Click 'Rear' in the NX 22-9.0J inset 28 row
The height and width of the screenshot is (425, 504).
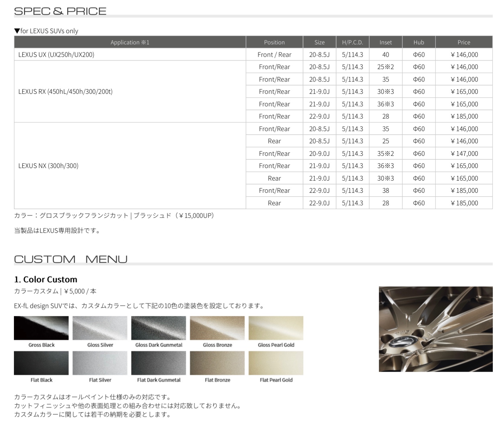274,203
